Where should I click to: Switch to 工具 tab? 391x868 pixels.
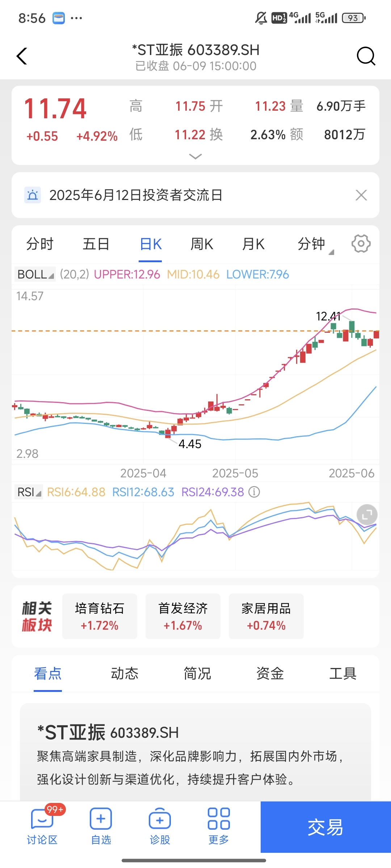click(x=343, y=674)
